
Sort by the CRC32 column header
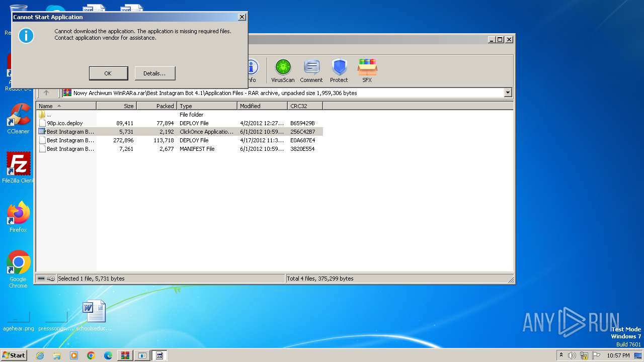point(305,106)
